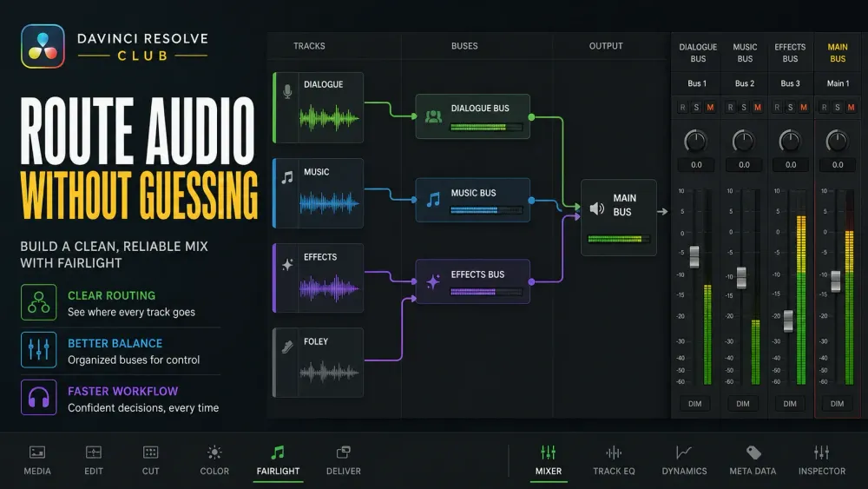
Task: Select the Dialogue Bus routing node
Action: click(473, 116)
